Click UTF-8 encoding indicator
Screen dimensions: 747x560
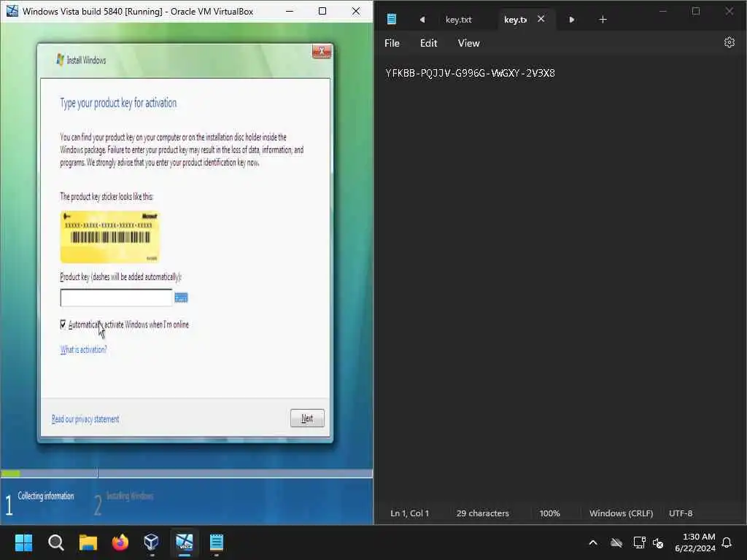point(681,513)
